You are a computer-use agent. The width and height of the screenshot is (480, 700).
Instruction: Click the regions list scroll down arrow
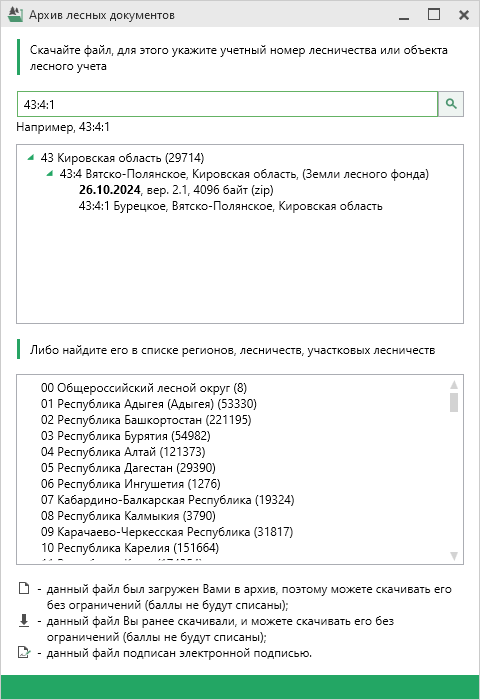click(x=454, y=556)
